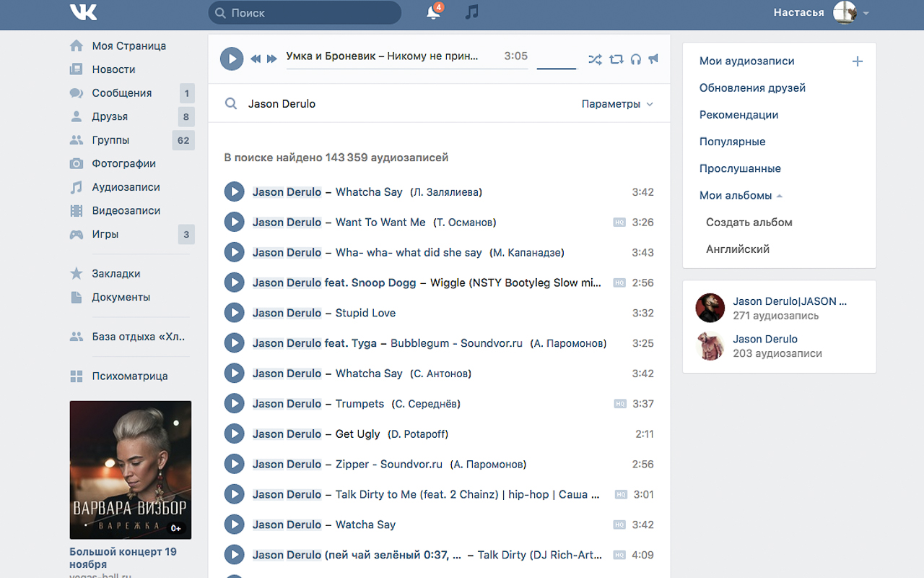Open the music note icon in header
The width and height of the screenshot is (924, 578).
pyautogui.click(x=471, y=12)
